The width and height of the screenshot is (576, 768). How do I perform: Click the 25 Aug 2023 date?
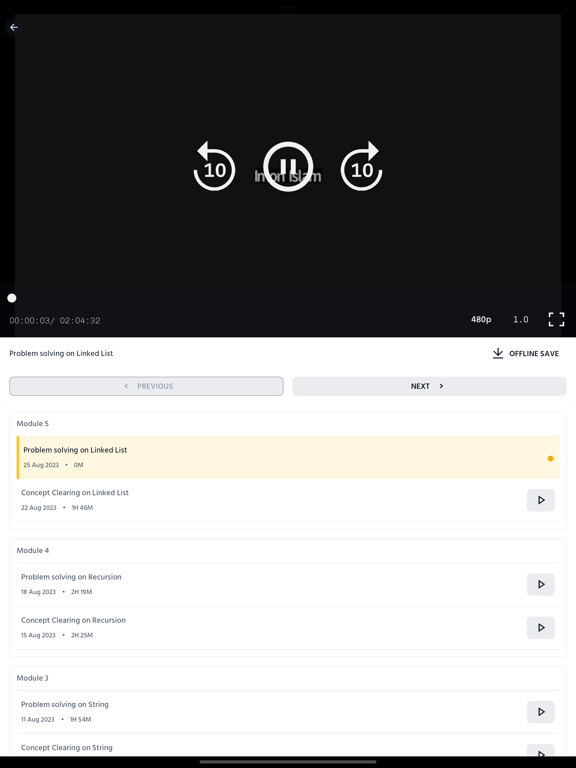pyautogui.click(x=41, y=465)
